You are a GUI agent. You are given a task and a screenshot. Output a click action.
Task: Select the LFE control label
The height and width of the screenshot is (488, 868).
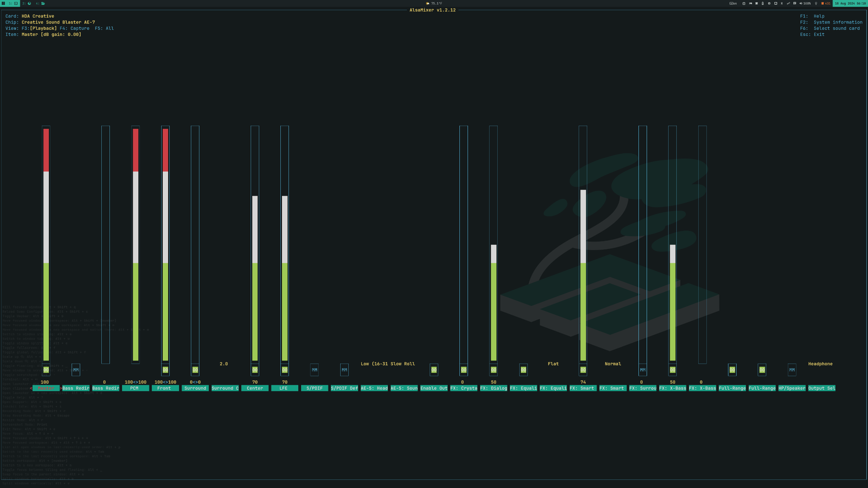pyautogui.click(x=284, y=388)
